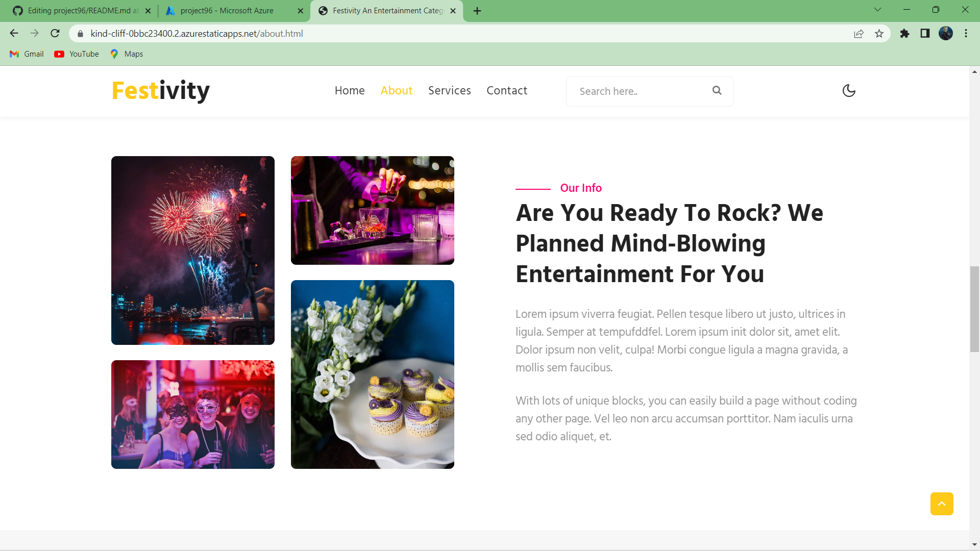The image size is (980, 551).
Task: Bookmark this page with the star icon
Action: [x=879, y=34]
